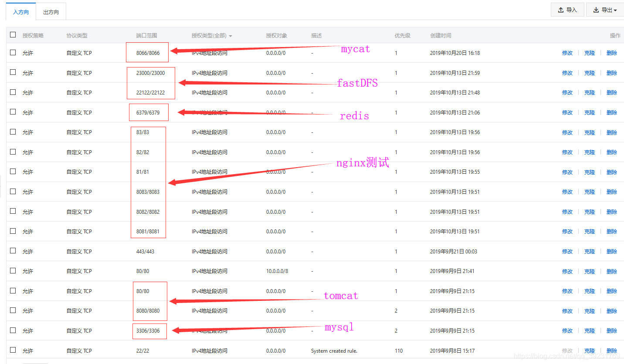Image resolution: width=624 pixels, height=364 pixels.
Task: Click 修改 for the 83/83 rule
Action: coord(567,132)
